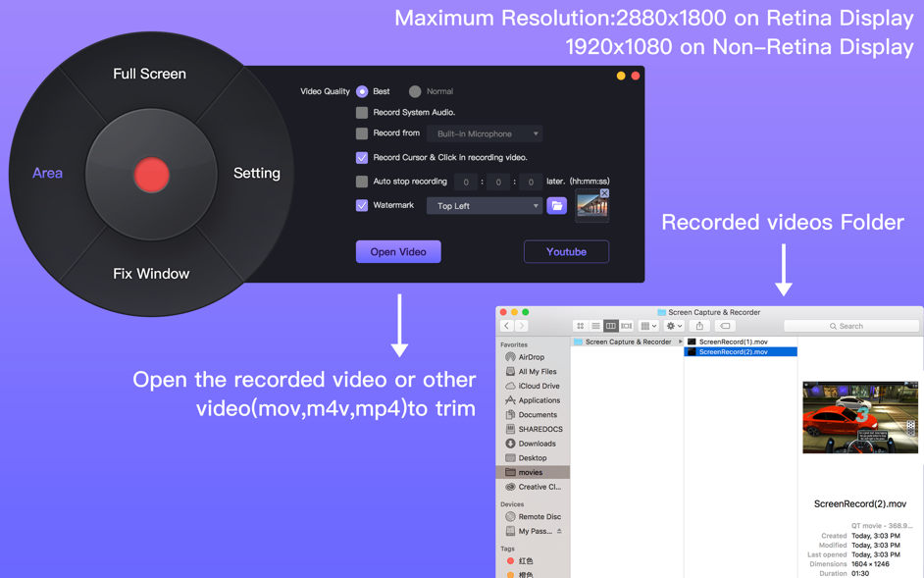The width and height of the screenshot is (924, 578).
Task: Switch Finder to cover flow view
Action: click(627, 326)
